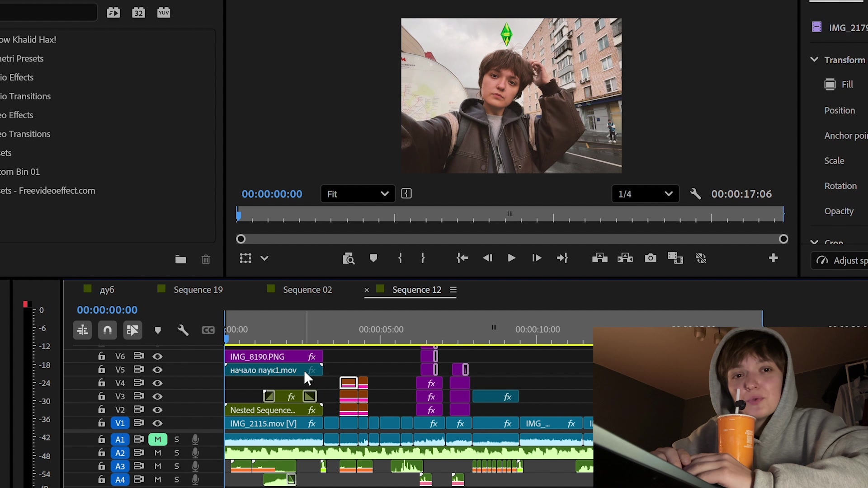Export frame with camera icon

click(x=651, y=258)
